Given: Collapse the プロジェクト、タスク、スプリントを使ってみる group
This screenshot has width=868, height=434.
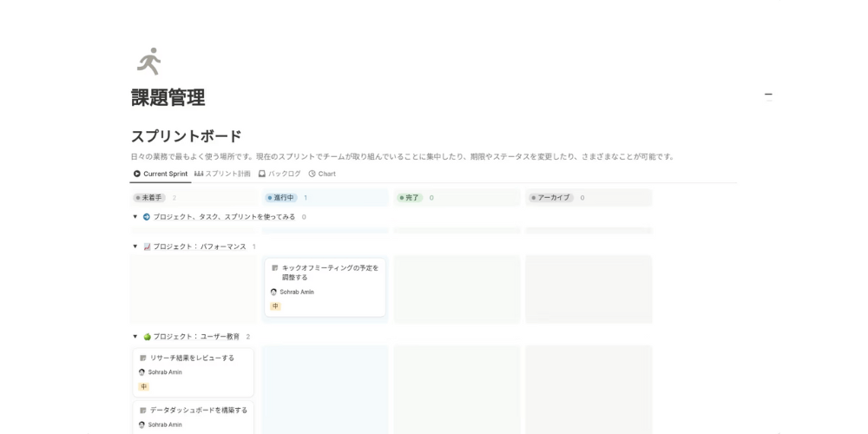Looking at the screenshot, I should (135, 217).
